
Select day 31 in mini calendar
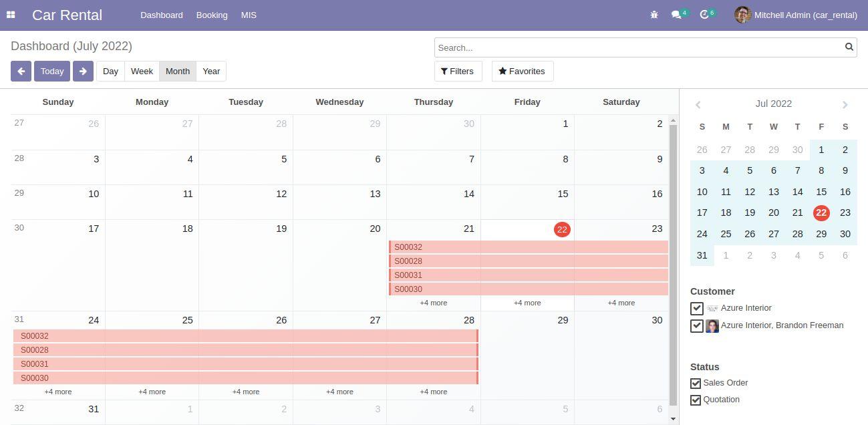[x=702, y=255]
